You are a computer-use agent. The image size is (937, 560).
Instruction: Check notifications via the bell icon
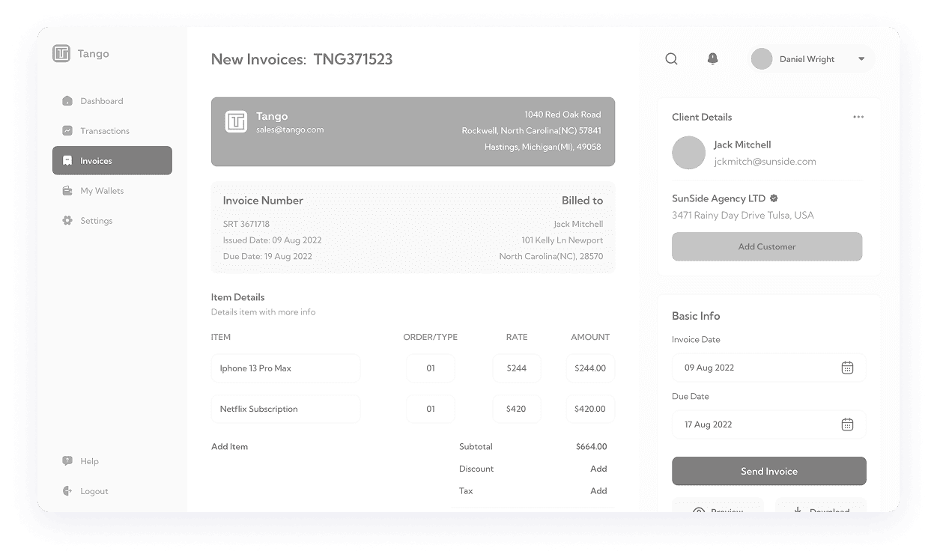(712, 58)
